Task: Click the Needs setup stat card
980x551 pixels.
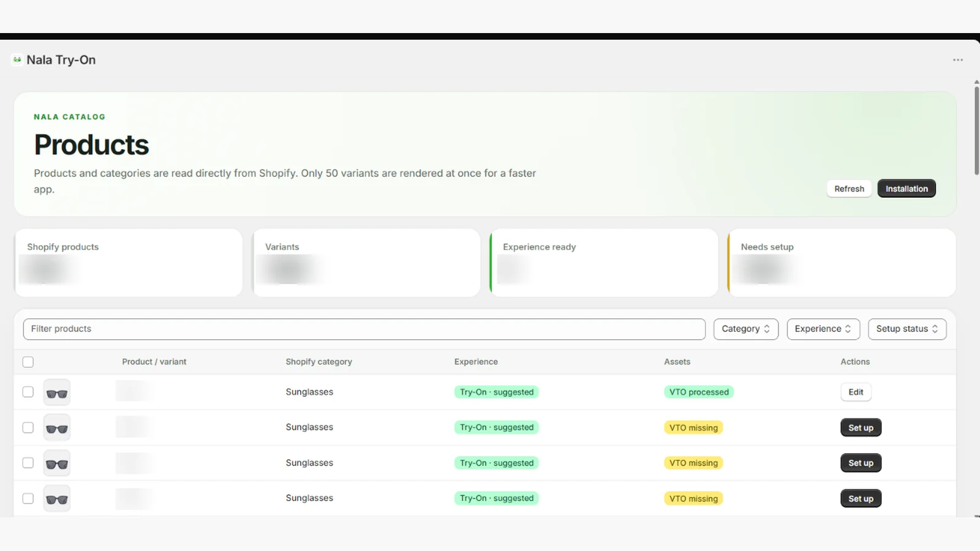Action: (x=842, y=263)
